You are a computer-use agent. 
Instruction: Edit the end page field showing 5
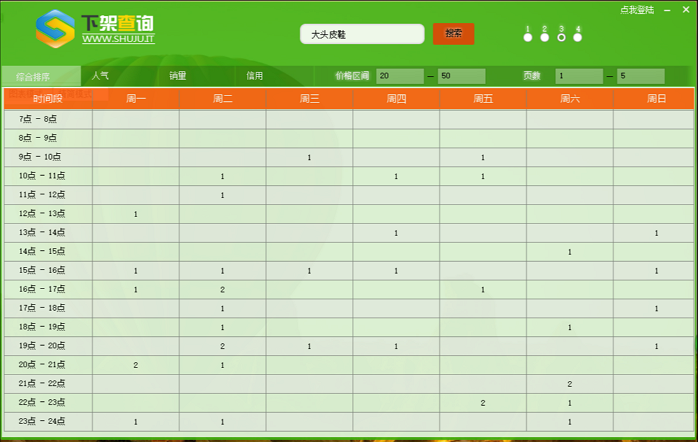tap(641, 76)
